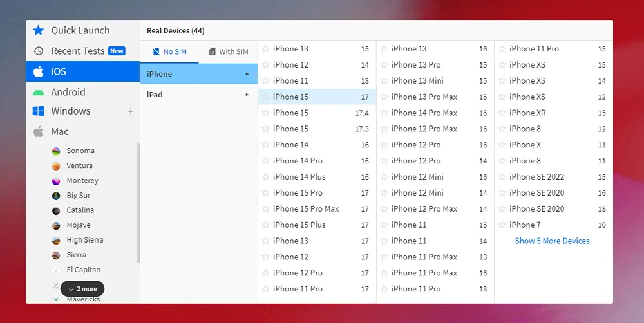Click the star icon for iPhone 15 Plus
Image resolution: width=644 pixels, height=323 pixels.
[266, 225]
